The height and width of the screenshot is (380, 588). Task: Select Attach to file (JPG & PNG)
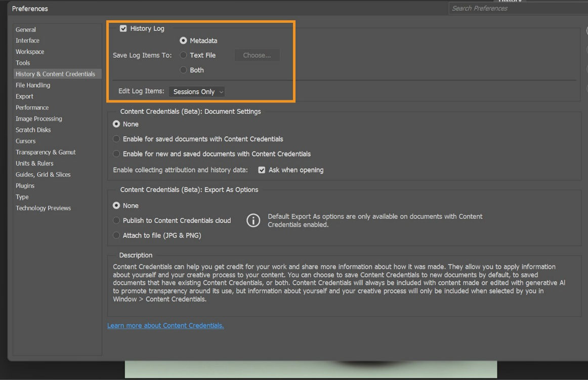(x=116, y=235)
